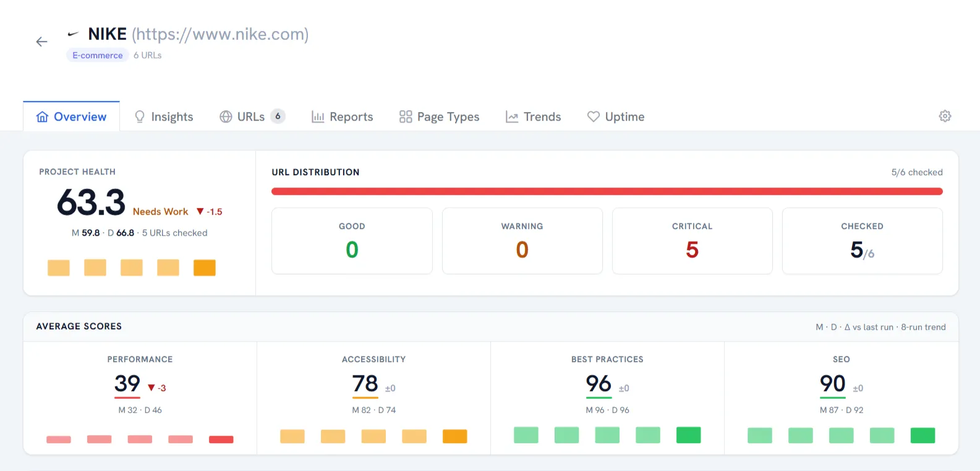Click the SEO card label
Viewport: 980px width, 471px height.
(x=842, y=359)
